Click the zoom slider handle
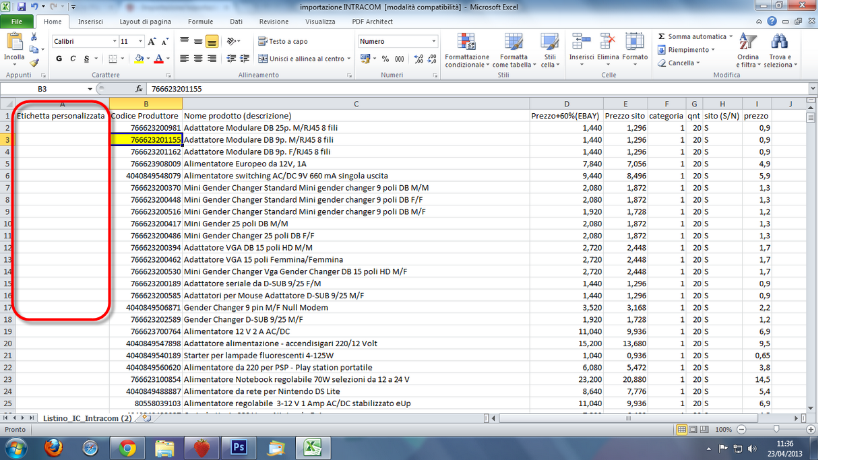The height and width of the screenshot is (460, 868). coord(776,429)
